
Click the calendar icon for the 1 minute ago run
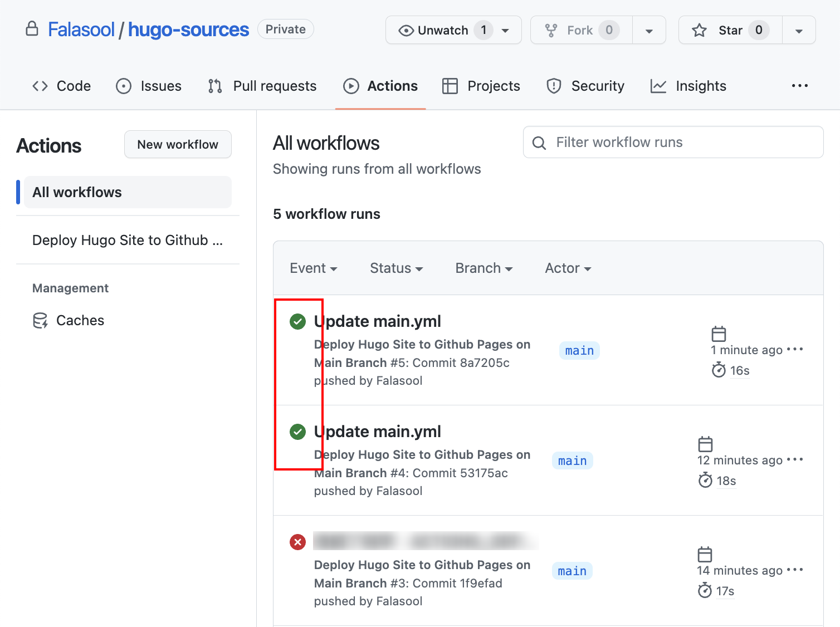[719, 334]
